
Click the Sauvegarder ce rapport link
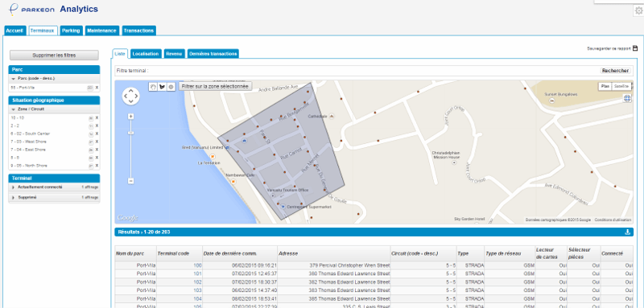click(609, 48)
